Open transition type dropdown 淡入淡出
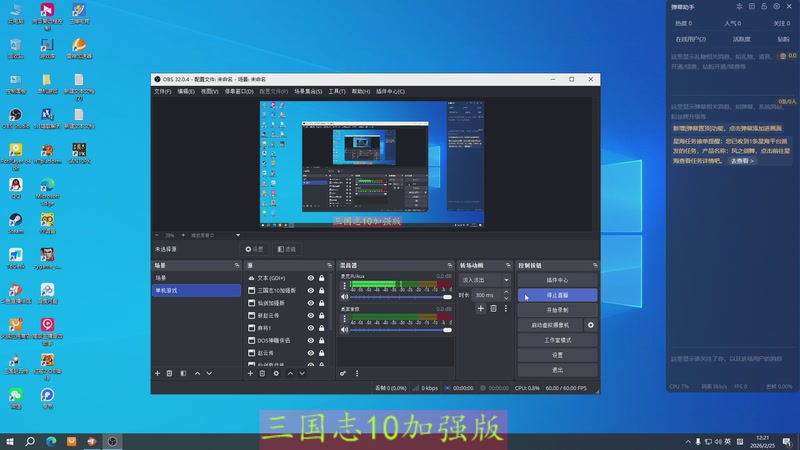Screen dimensions: 800x450 [x=485, y=280]
